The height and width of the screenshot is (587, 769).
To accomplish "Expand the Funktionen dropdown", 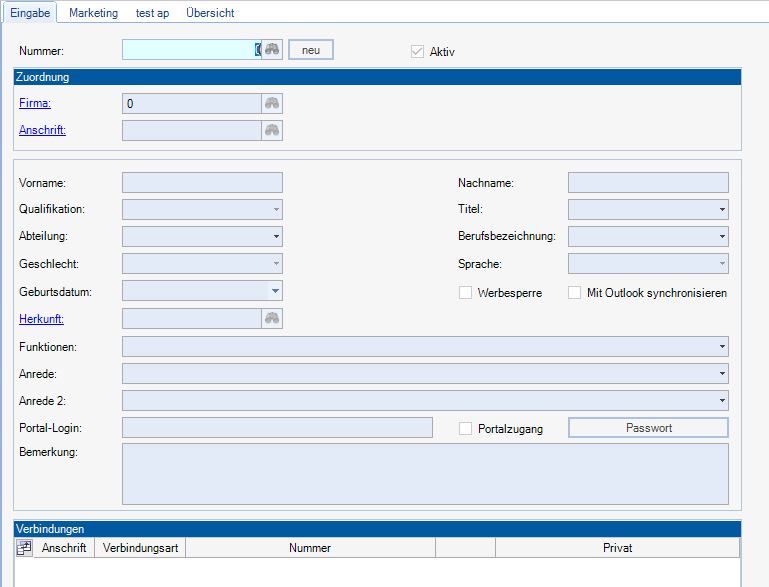I will (722, 346).
